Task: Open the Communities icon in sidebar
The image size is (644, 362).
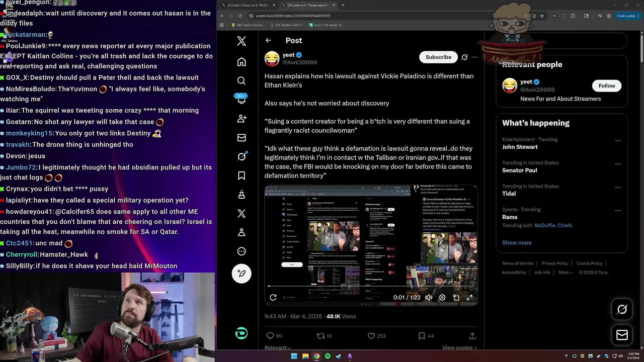Action: [242, 195]
